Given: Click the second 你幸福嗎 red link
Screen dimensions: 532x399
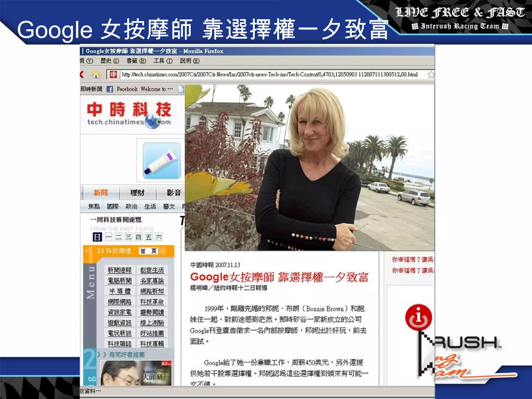Looking at the screenshot, I should 413,270.
